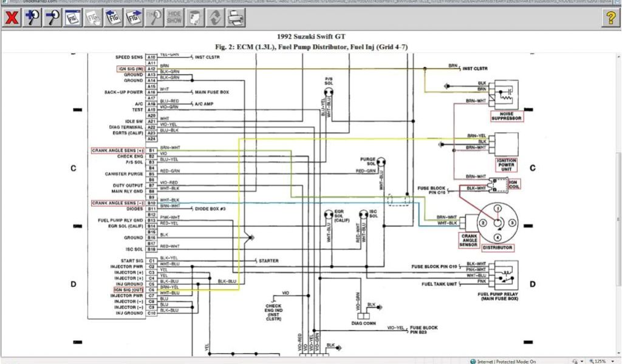
Task: Click the DISTRIBUTOR label in the diagram
Action: 496,248
